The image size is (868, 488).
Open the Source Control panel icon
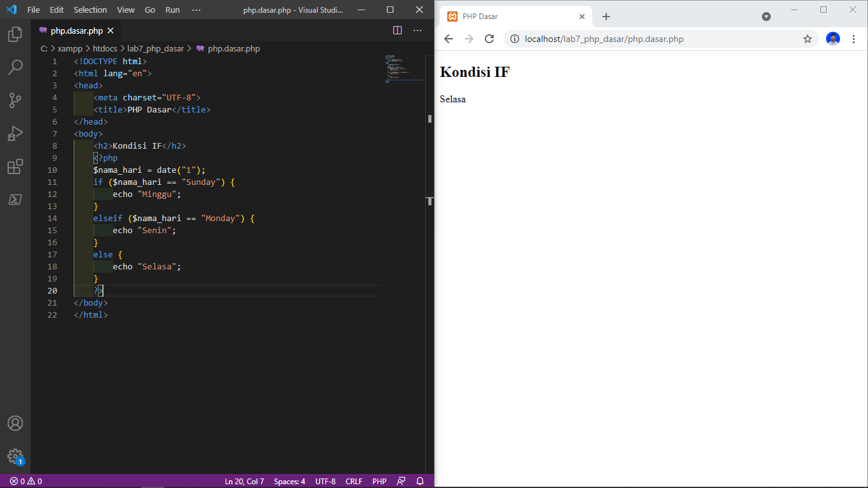click(x=14, y=100)
